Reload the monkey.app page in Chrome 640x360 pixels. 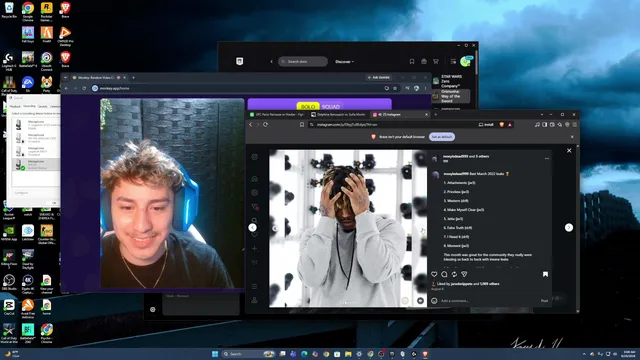[84, 88]
